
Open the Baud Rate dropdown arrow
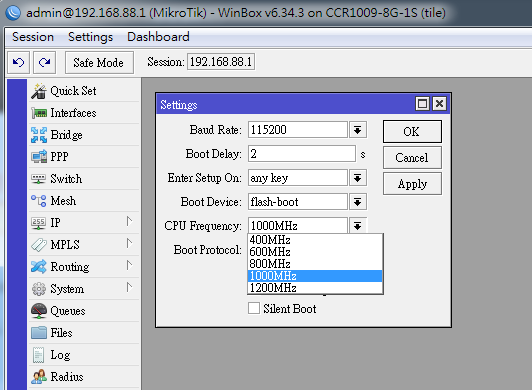coord(358,130)
